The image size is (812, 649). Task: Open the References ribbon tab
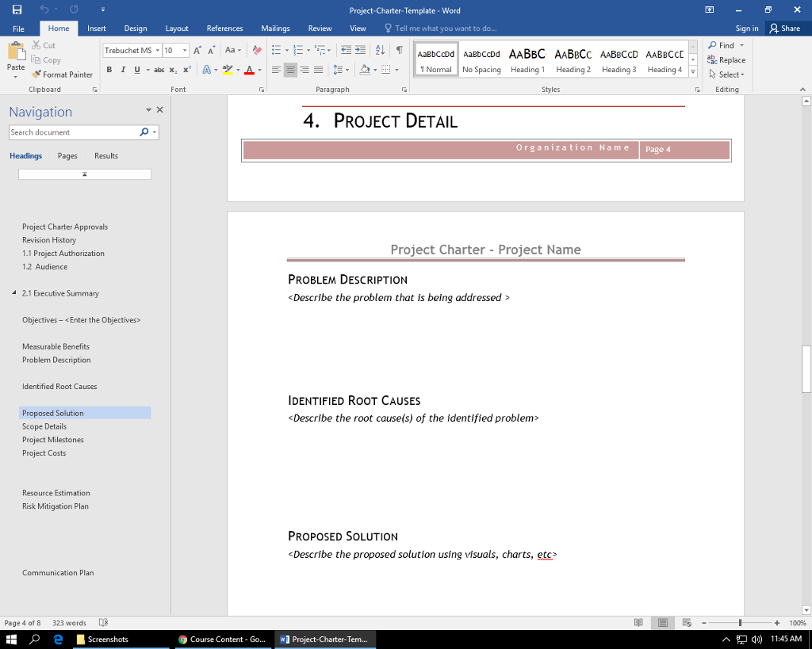pyautogui.click(x=224, y=29)
